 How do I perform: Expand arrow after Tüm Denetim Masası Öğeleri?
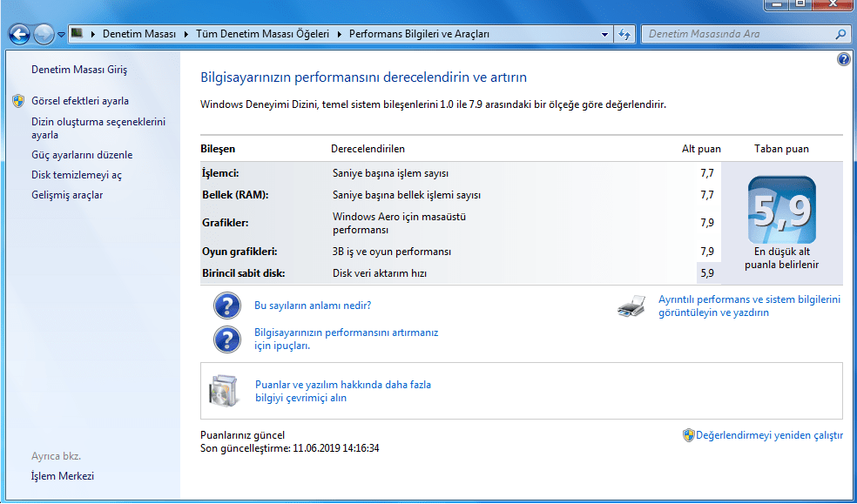tap(339, 34)
